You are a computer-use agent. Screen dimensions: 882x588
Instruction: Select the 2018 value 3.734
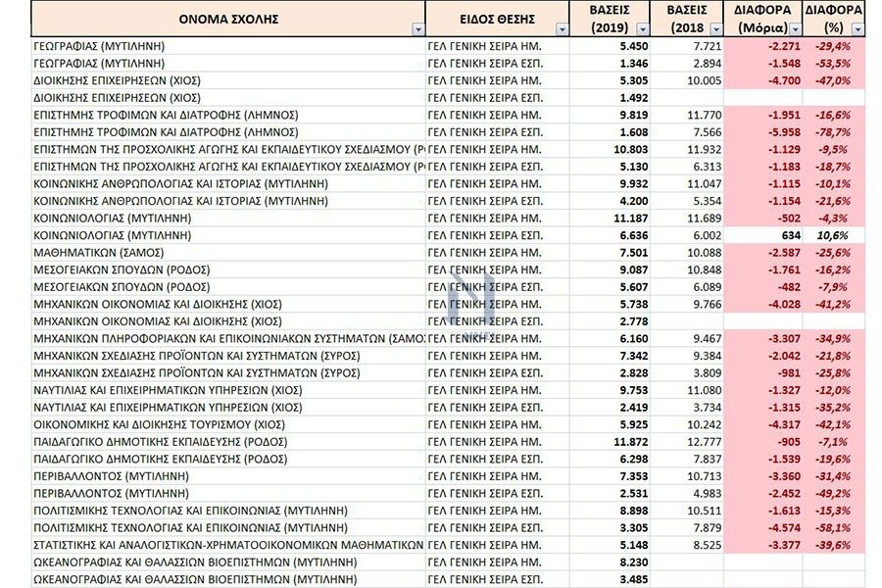tap(687, 408)
